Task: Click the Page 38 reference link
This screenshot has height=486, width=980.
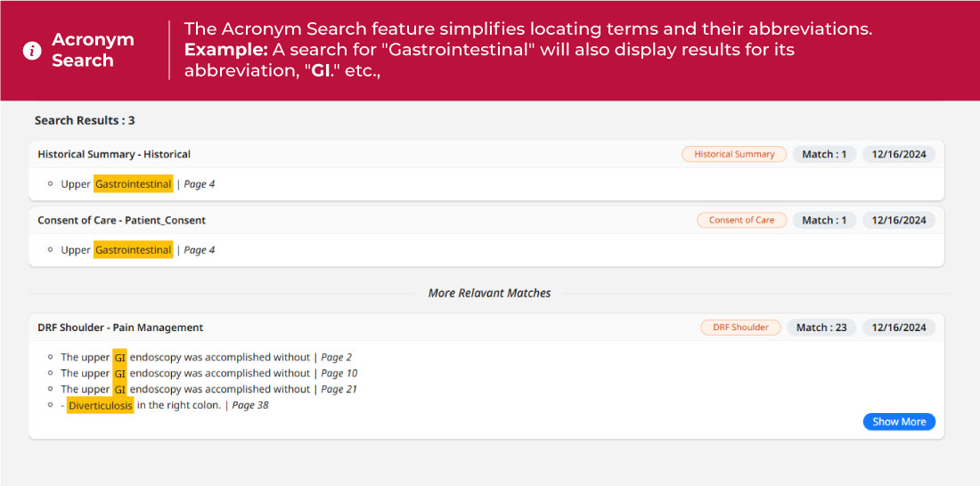Action: click(250, 406)
